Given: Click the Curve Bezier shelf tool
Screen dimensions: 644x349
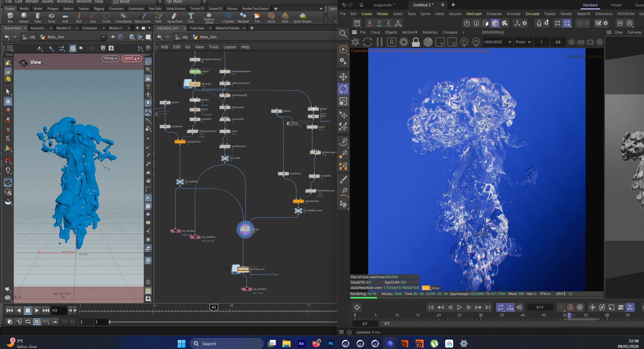Looking at the screenshot, I should [123, 18].
